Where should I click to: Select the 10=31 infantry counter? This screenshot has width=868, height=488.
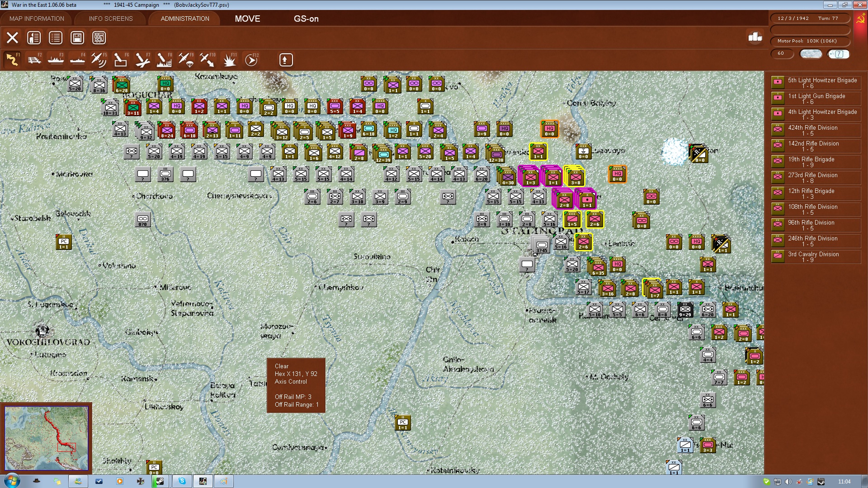click(x=110, y=108)
